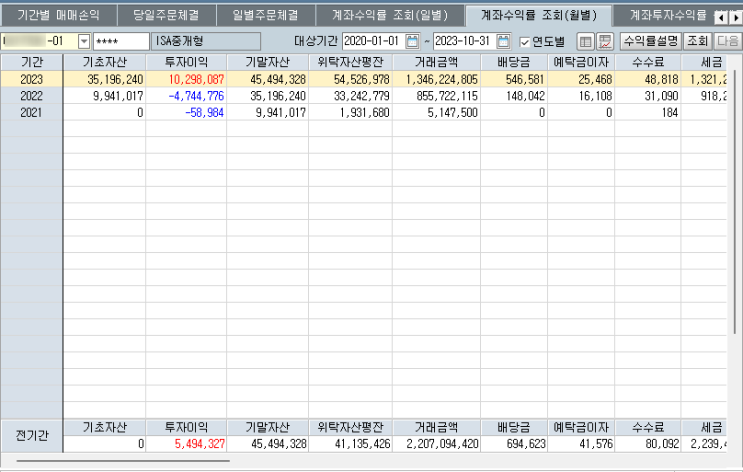Click the -58,984 loss cell
Image resolution: width=743 pixels, height=472 pixels.
coord(186,112)
